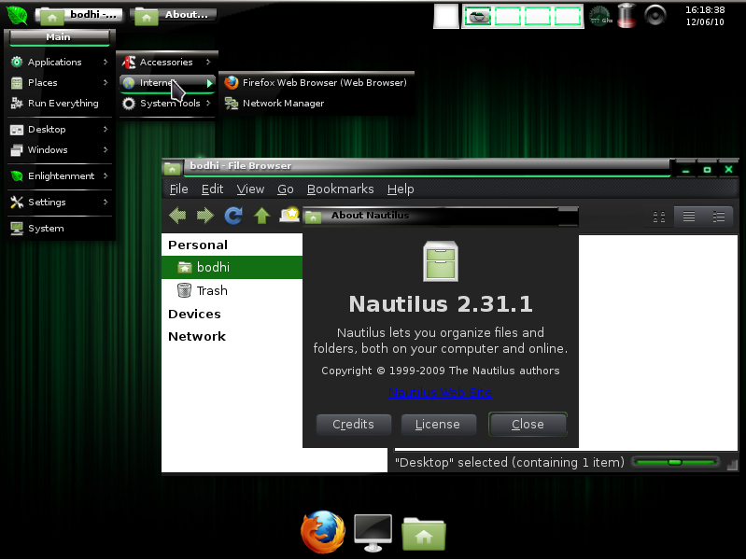
Task: Expand the Settings submenu
Action: pyautogui.click(x=60, y=202)
